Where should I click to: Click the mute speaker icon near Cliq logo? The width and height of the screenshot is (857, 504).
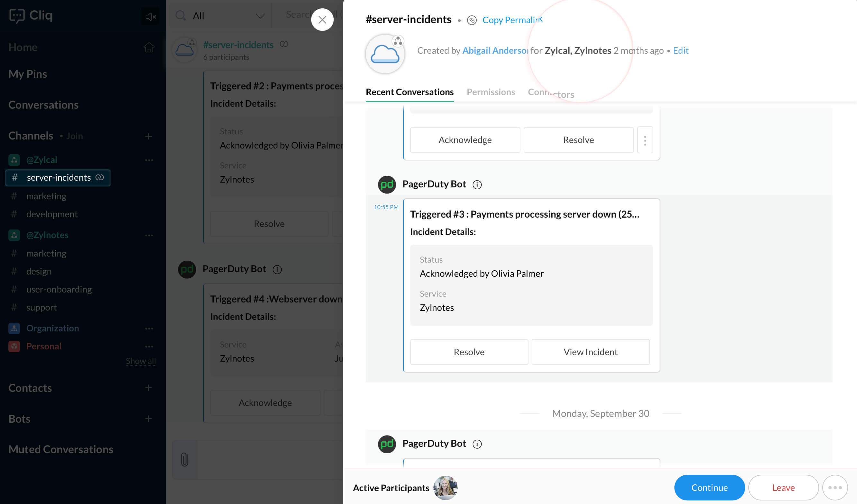(150, 16)
